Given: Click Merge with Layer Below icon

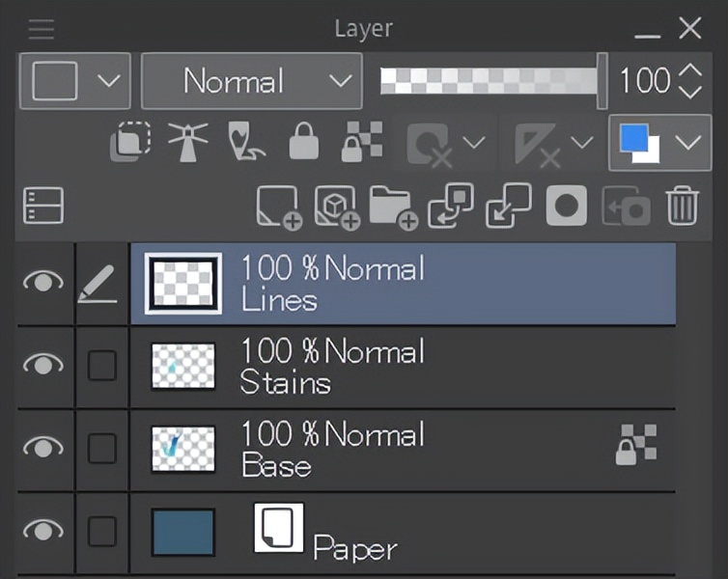Looking at the screenshot, I should pyautogui.click(x=509, y=206).
